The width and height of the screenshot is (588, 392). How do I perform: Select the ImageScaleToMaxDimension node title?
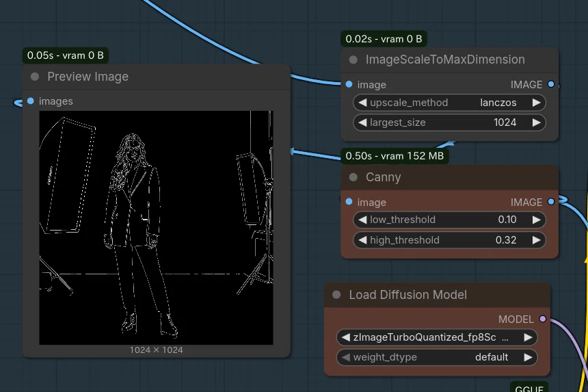click(x=445, y=60)
